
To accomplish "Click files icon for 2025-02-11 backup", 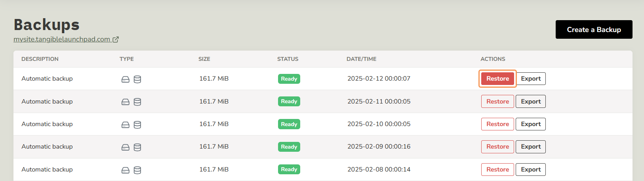I will (x=125, y=102).
